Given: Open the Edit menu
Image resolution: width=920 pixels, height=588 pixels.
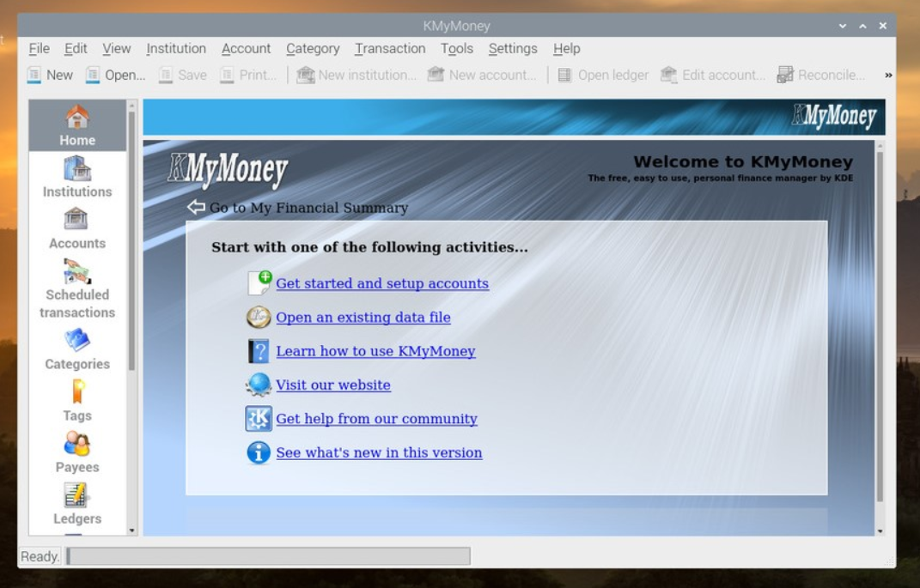Looking at the screenshot, I should pos(76,49).
